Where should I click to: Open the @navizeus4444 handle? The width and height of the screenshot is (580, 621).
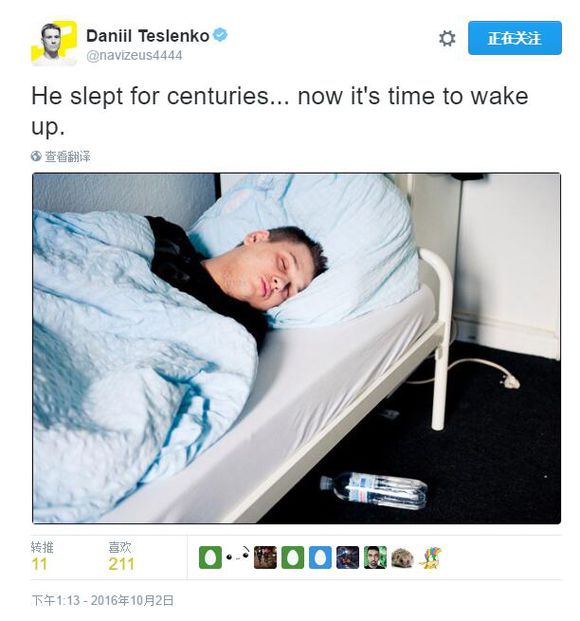(134, 55)
